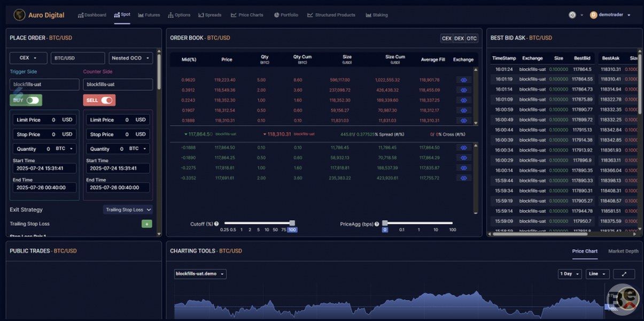Toggle the SELL switch on Counter Side

coord(106,100)
